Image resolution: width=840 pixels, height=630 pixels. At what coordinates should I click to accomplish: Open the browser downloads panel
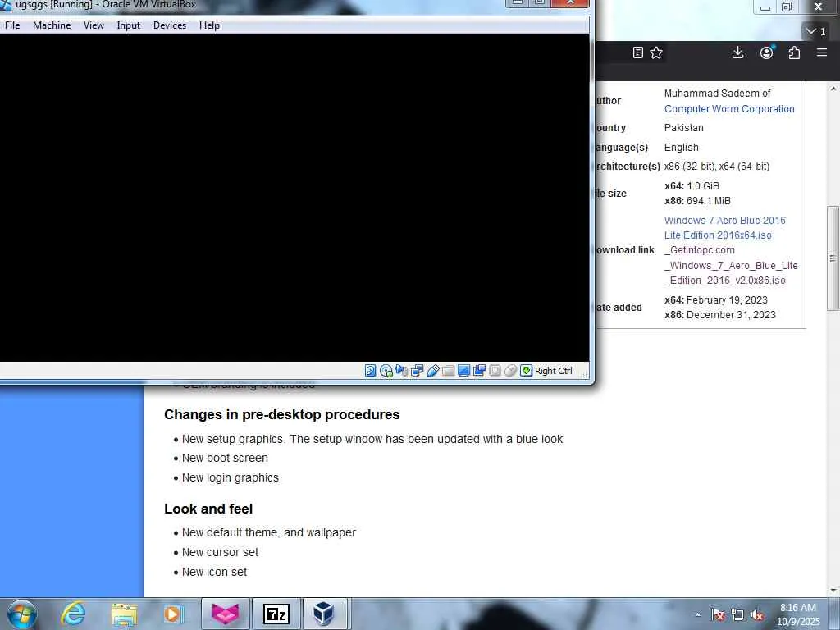[737, 52]
